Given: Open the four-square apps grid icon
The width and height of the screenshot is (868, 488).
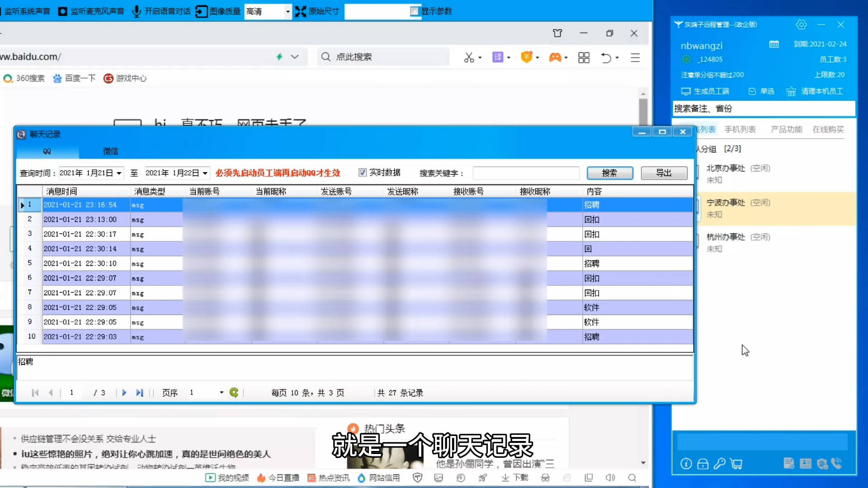Looking at the screenshot, I should coord(584,57).
